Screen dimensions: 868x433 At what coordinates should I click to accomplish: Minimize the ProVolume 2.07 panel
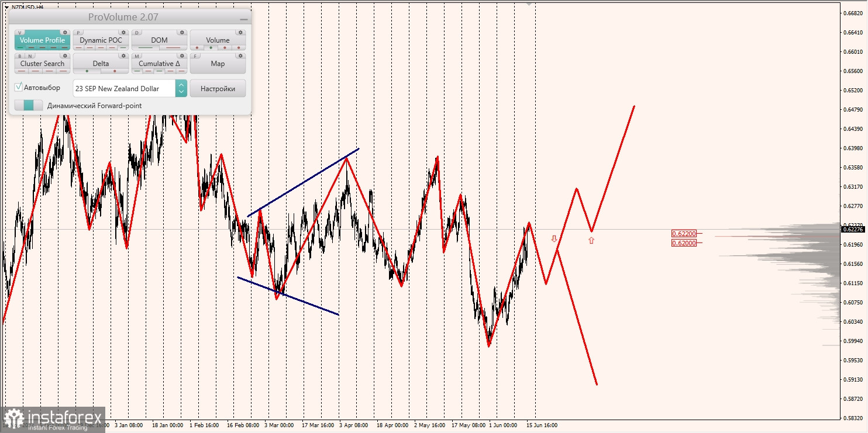point(243,19)
